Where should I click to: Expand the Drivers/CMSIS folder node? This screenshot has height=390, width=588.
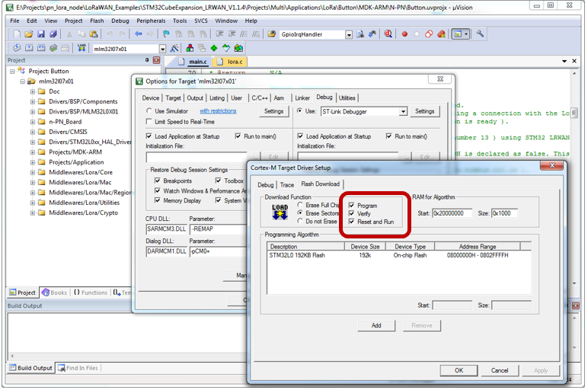pyautogui.click(x=33, y=132)
